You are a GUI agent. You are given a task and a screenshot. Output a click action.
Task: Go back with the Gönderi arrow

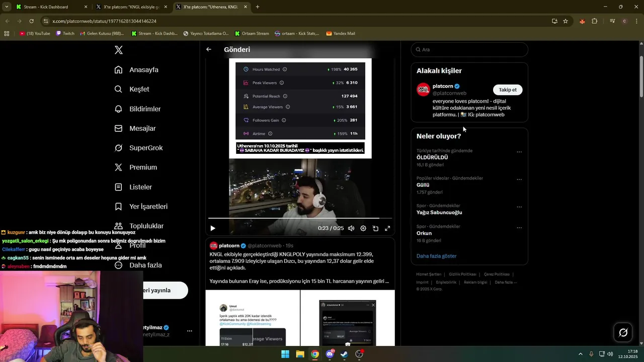tap(209, 49)
